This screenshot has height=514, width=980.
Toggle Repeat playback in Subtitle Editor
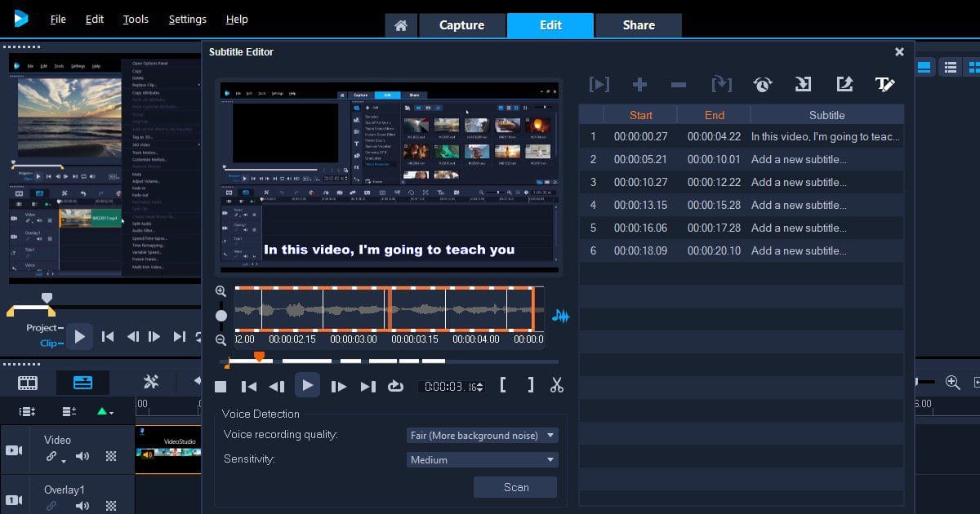[x=396, y=387]
